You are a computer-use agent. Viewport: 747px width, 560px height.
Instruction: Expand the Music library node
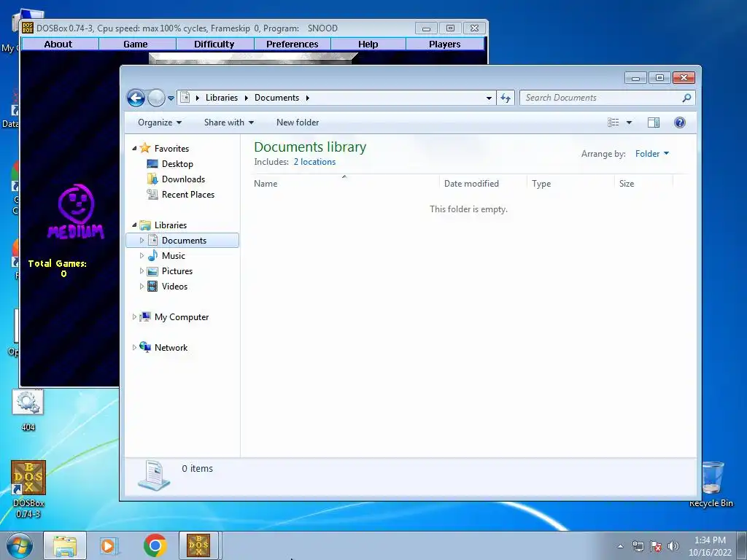[142, 256]
